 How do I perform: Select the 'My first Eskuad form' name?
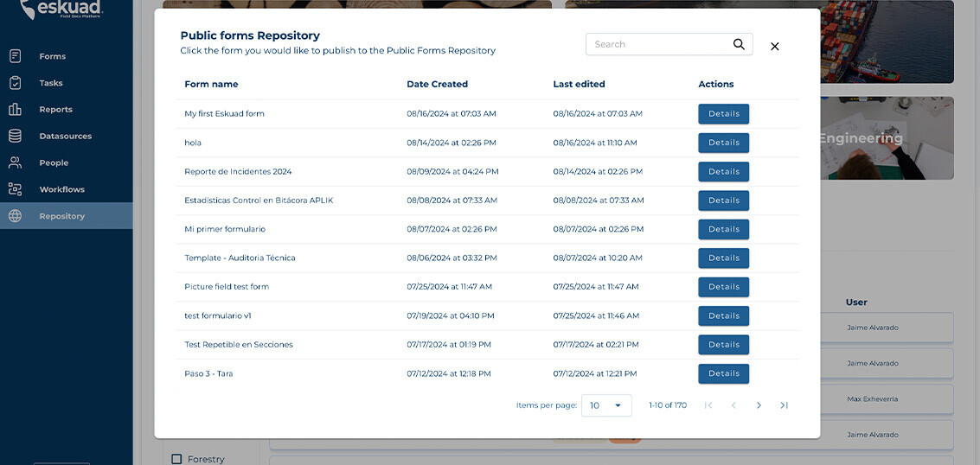pyautogui.click(x=224, y=114)
